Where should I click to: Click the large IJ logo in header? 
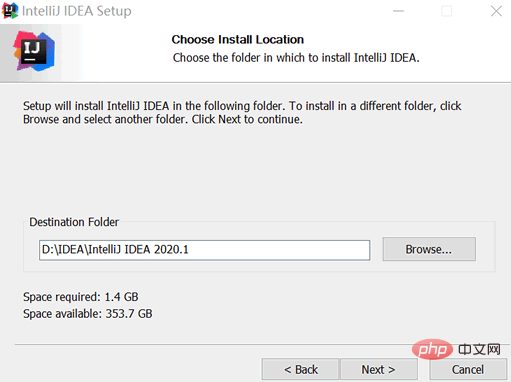[x=34, y=51]
